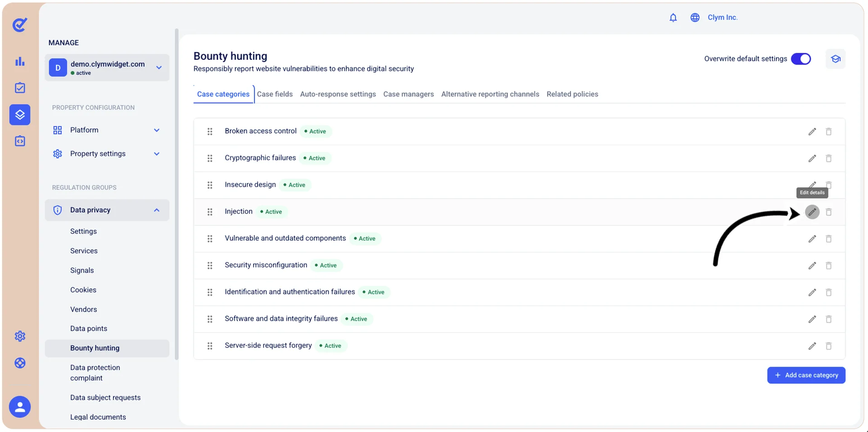Delete the Security misconfiguration category
The height and width of the screenshot is (432, 868).
point(828,266)
